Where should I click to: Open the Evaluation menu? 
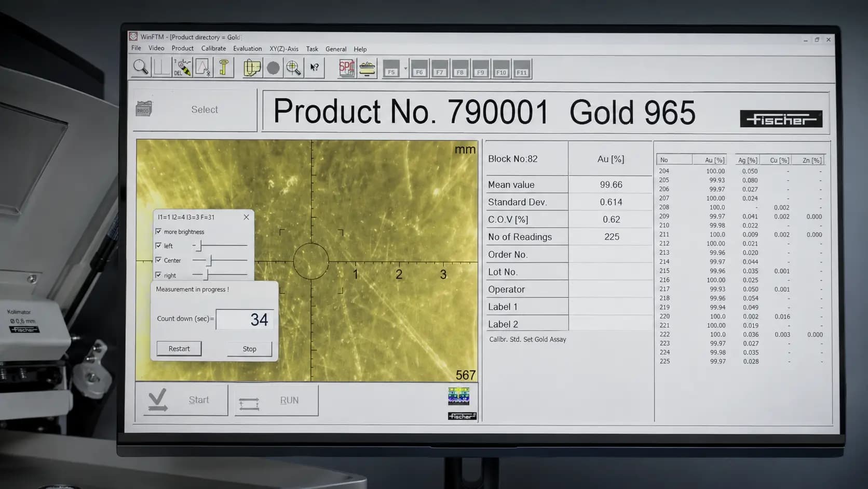(248, 48)
